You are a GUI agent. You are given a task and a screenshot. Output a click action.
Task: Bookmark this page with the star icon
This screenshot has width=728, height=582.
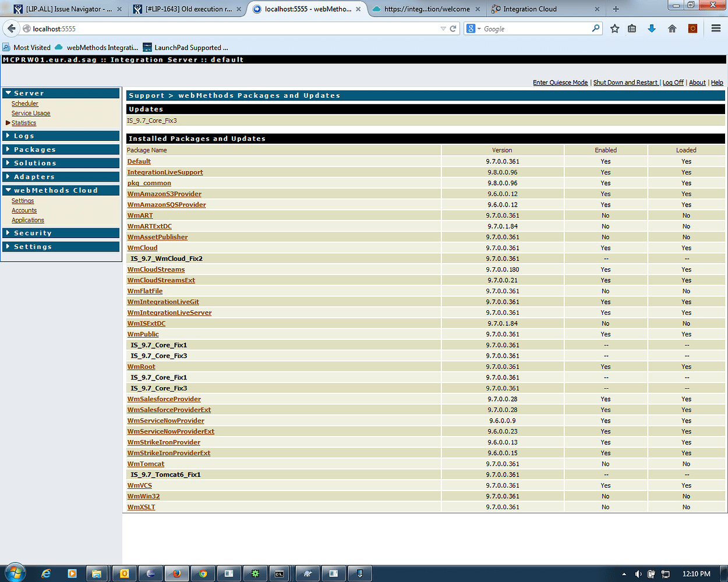(x=614, y=29)
